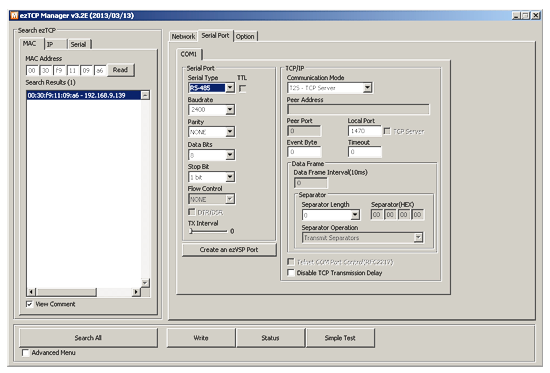Open the Separator Operation dropdown
Screen dimensions: 550x373
[418, 238]
